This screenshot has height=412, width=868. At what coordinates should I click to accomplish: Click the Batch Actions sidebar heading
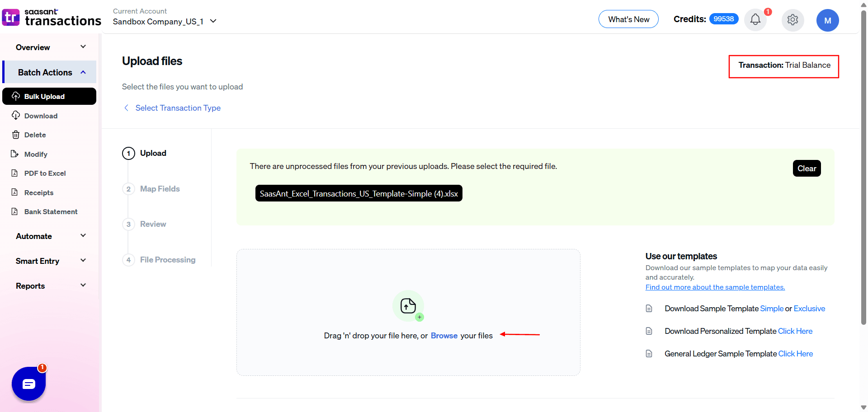click(45, 72)
